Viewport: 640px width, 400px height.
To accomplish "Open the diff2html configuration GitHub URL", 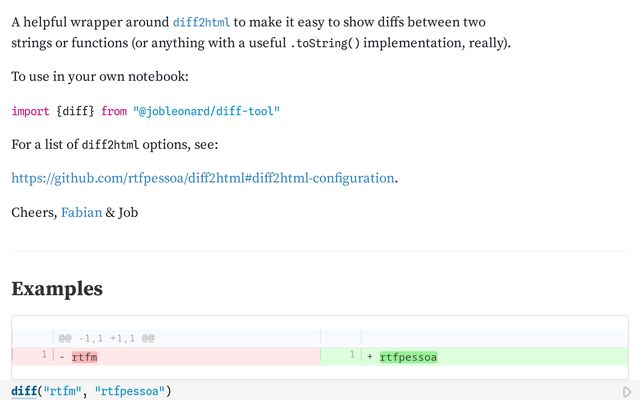I will (x=203, y=178).
